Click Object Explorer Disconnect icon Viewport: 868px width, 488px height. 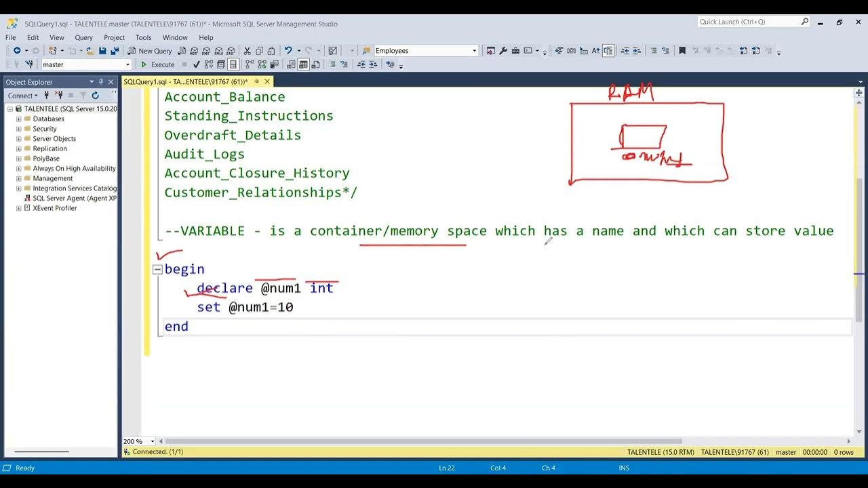pyautogui.click(x=59, y=96)
